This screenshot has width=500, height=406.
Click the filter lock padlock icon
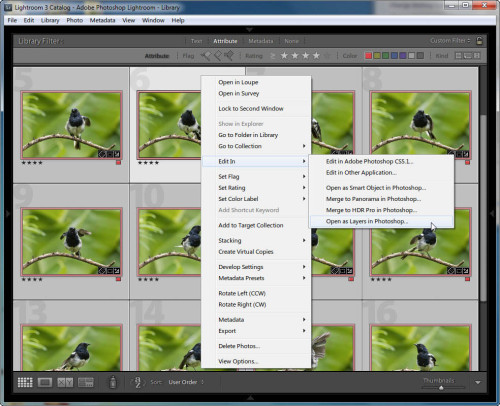click(479, 41)
